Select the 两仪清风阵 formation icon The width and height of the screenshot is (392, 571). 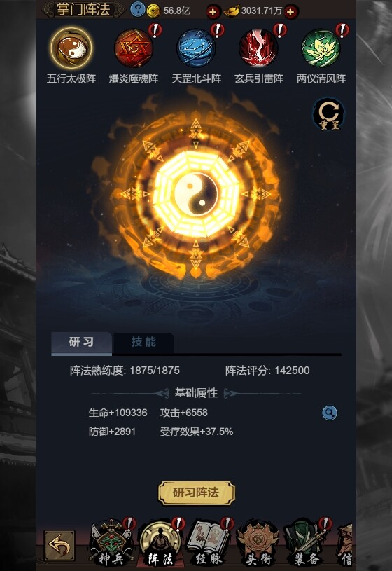[321, 48]
